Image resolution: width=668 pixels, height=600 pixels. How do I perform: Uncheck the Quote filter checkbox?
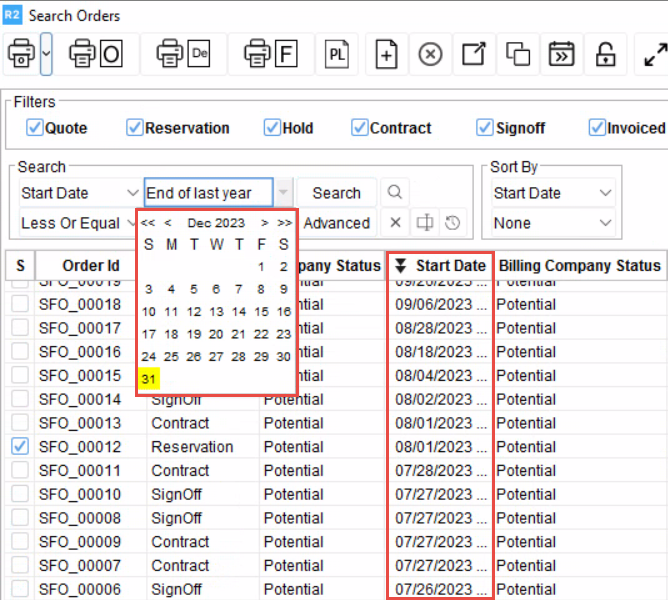(35, 128)
